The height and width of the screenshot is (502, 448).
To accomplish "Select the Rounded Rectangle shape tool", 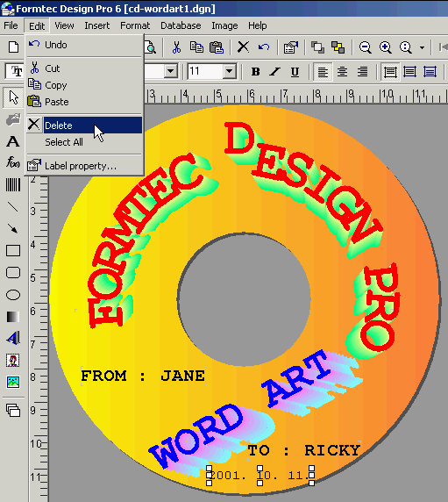I will pyautogui.click(x=13, y=273).
